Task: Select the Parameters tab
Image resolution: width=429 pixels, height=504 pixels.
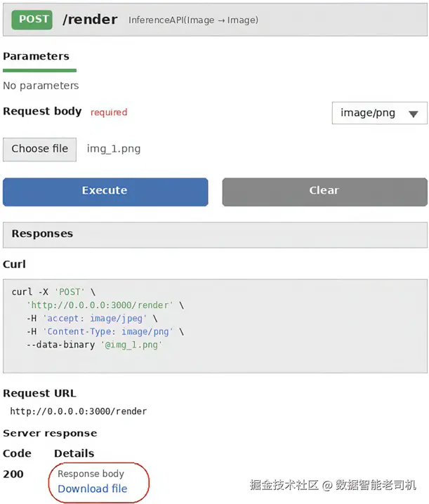Action: [x=36, y=57]
